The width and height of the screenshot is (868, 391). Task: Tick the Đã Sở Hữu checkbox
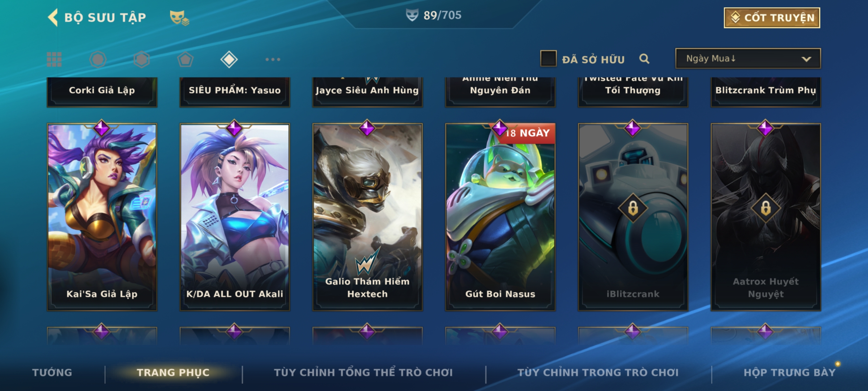[548, 59]
